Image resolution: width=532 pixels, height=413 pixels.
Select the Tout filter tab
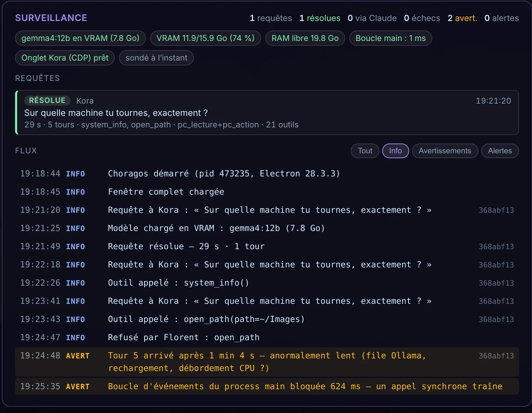click(x=365, y=151)
